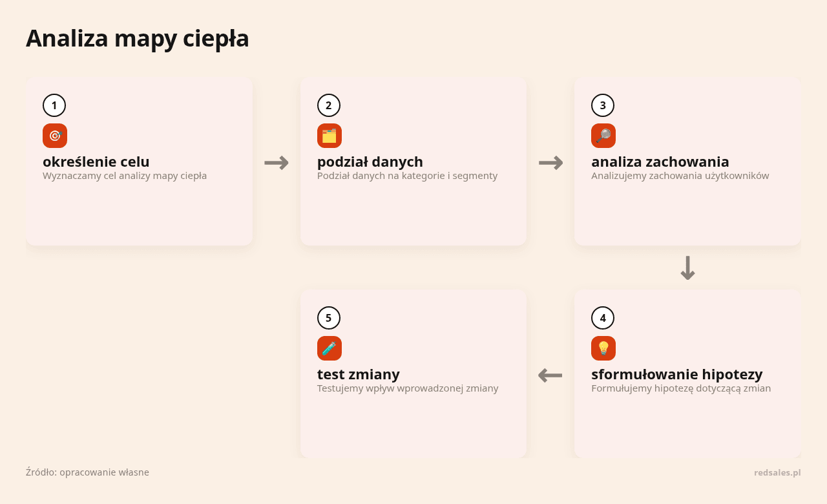
Task: Click the 'Analiza mapy ciepła' title
Action: point(138,39)
